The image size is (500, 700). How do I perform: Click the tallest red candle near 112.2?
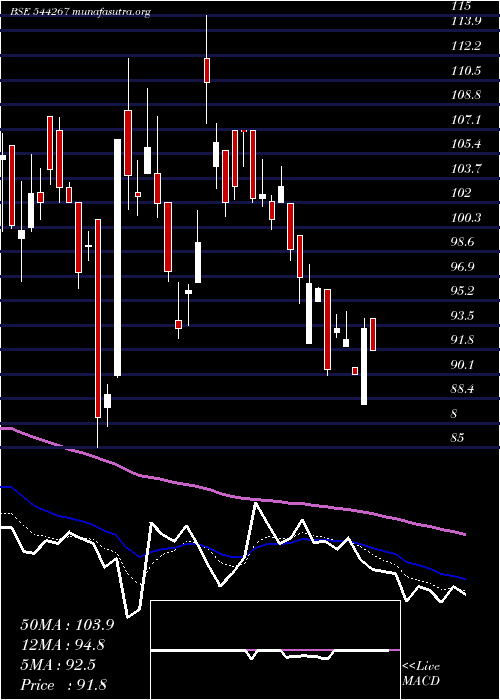pos(207,70)
